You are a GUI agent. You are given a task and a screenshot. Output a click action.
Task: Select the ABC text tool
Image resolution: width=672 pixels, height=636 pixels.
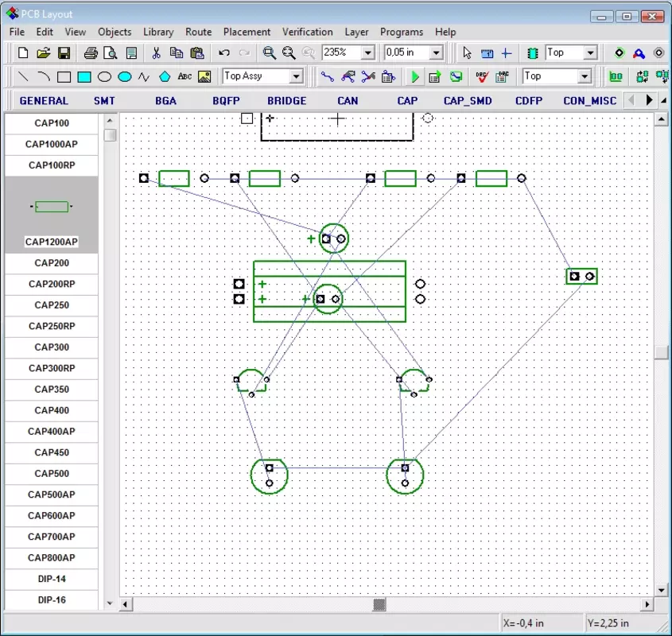(185, 76)
